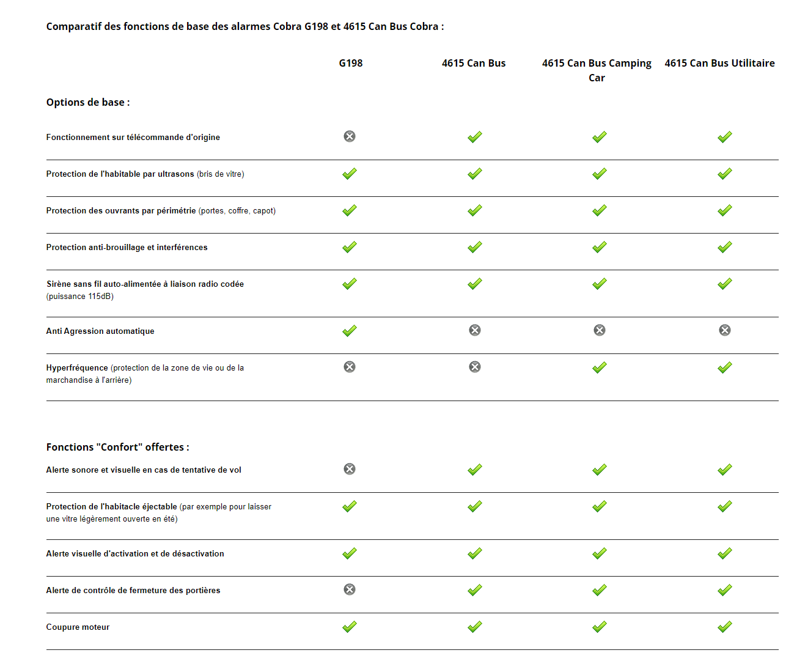Image resolution: width=805 pixels, height=672 pixels.
Task: Click 4615 Can Bus Camping Car cross for Anti Agression
Action: tap(600, 330)
